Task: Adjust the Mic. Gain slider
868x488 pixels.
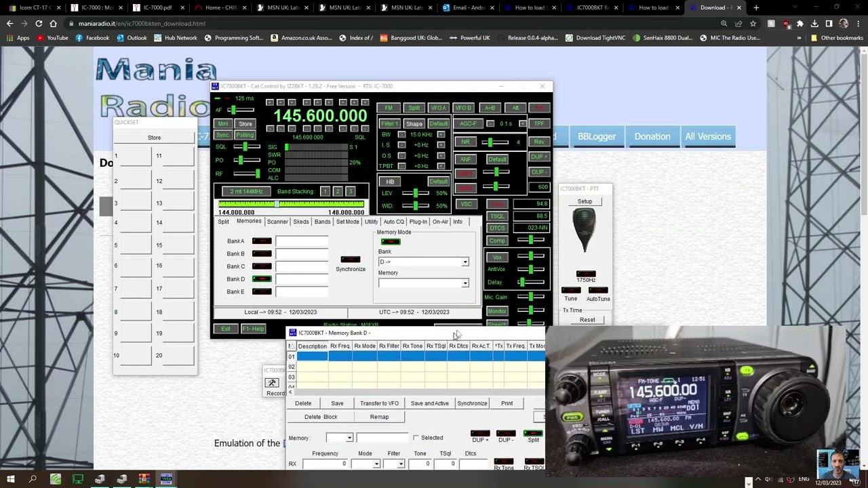Action: coord(530,297)
